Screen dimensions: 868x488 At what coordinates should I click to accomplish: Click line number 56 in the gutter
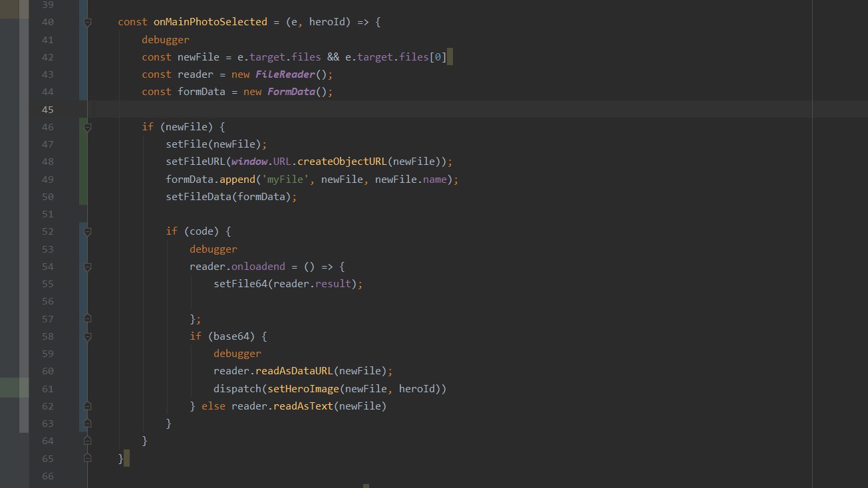click(47, 301)
